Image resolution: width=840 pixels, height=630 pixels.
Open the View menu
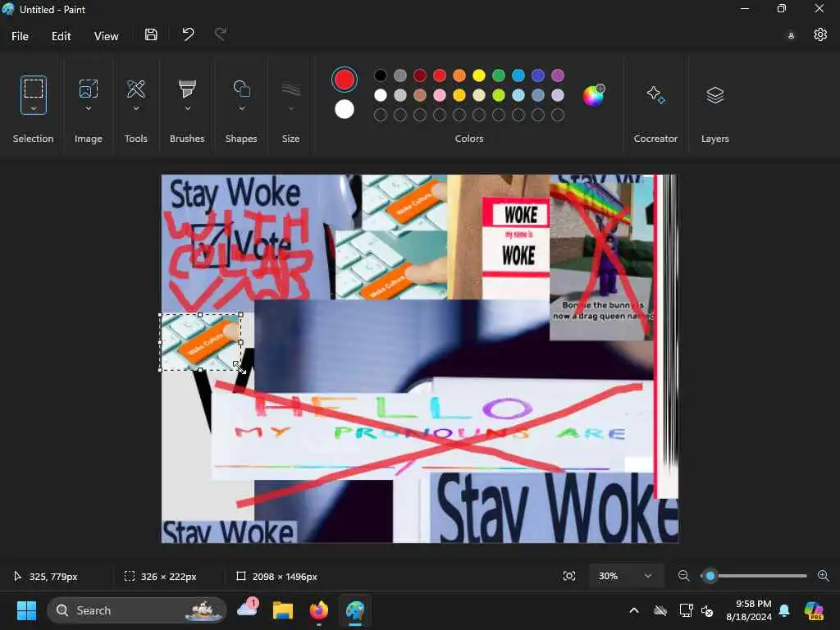tap(106, 36)
